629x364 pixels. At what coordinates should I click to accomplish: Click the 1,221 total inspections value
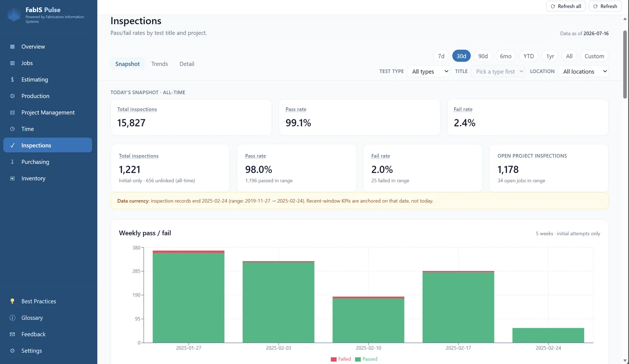(x=130, y=170)
